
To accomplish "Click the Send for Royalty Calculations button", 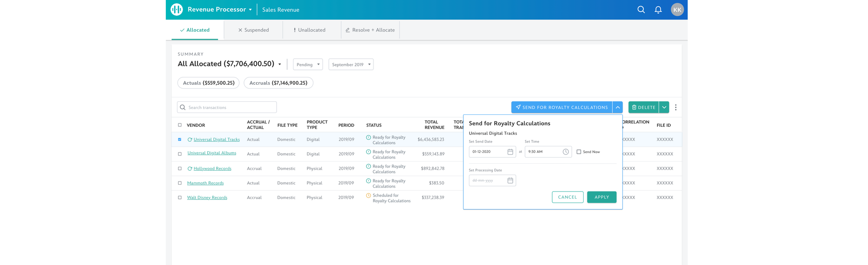I will coord(562,107).
